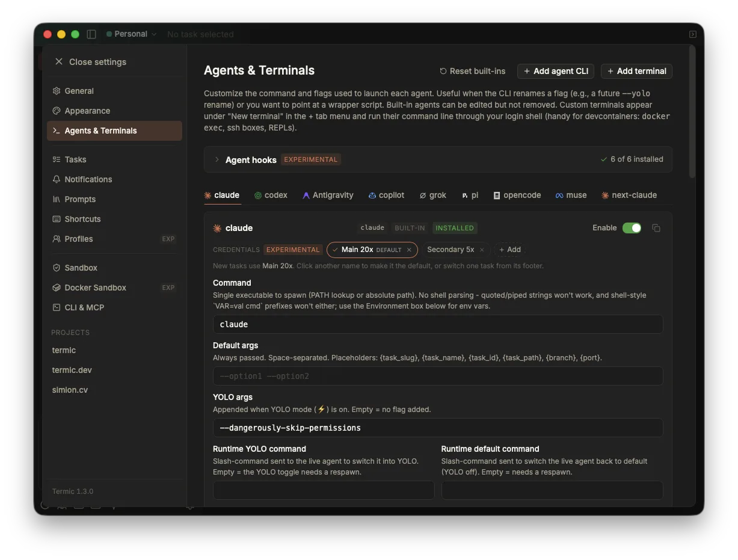Focus the Command input containing claude
The height and width of the screenshot is (560, 738).
pos(438,324)
